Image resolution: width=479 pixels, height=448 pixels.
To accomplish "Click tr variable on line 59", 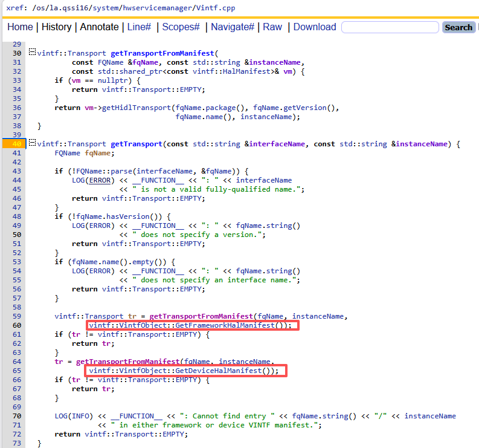I will click(x=132, y=316).
